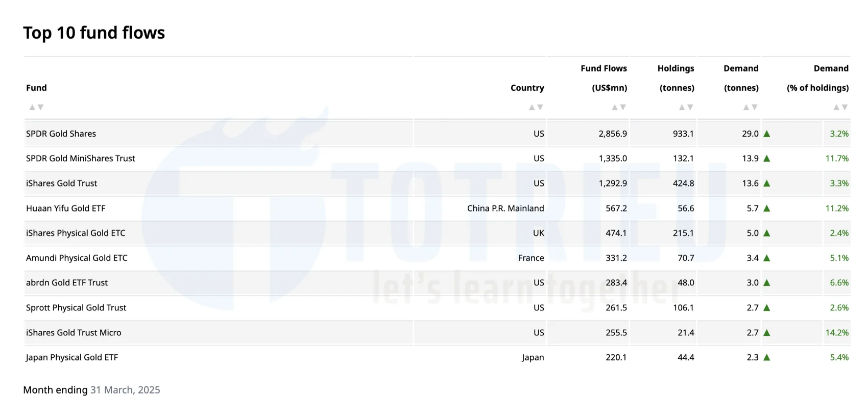Sort table by Fund name arrows

[x=36, y=107]
